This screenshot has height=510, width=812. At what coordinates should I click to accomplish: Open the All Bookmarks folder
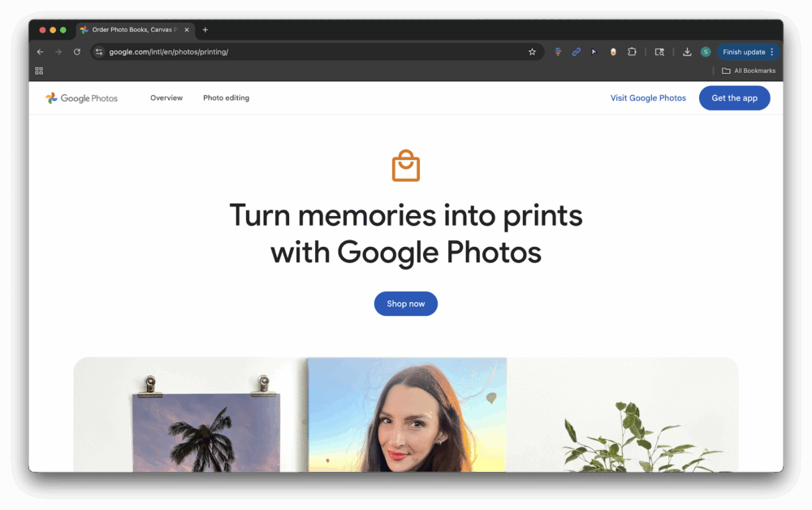click(749, 71)
